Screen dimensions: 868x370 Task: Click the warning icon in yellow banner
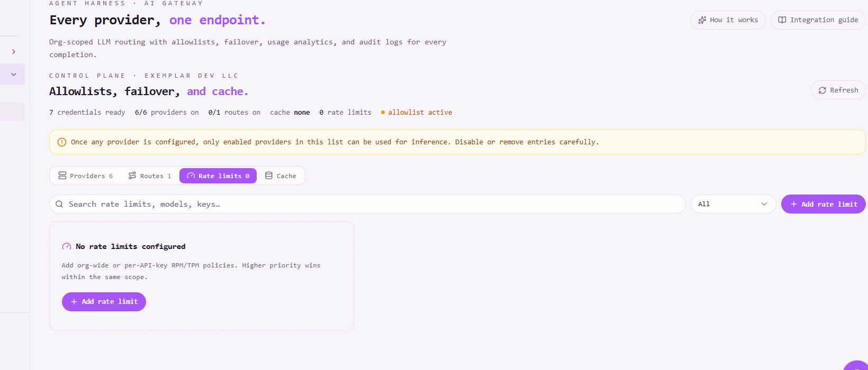(x=62, y=142)
